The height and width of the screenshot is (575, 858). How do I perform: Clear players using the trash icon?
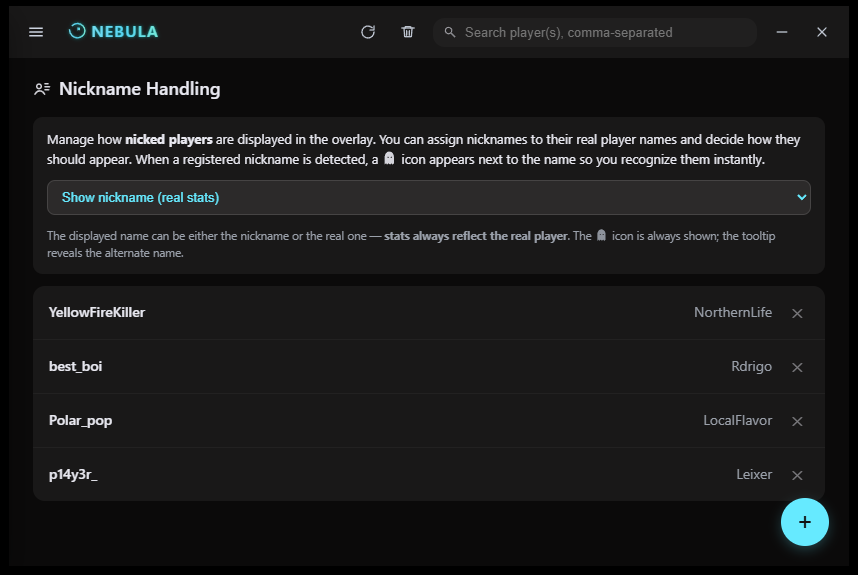408,32
